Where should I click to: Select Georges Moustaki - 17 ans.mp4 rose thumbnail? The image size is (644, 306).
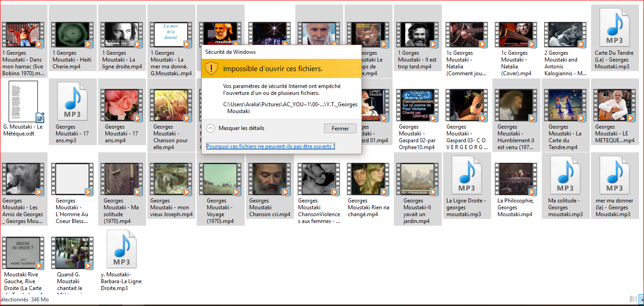(x=122, y=105)
